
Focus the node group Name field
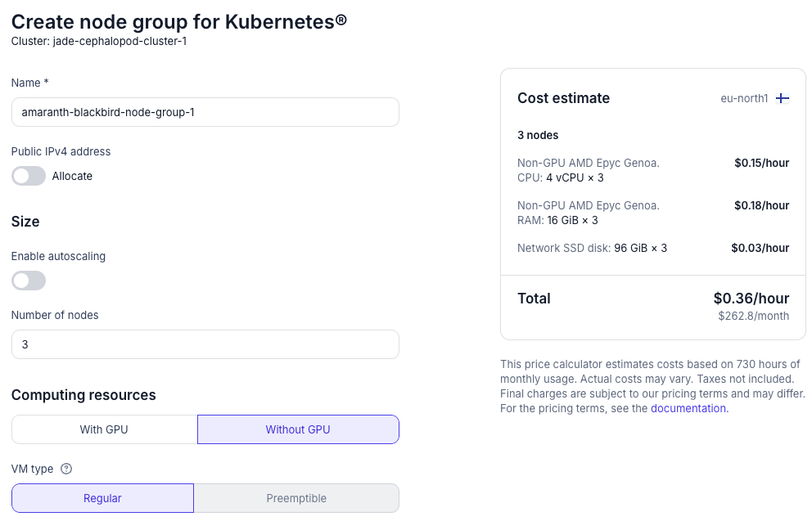(205, 112)
